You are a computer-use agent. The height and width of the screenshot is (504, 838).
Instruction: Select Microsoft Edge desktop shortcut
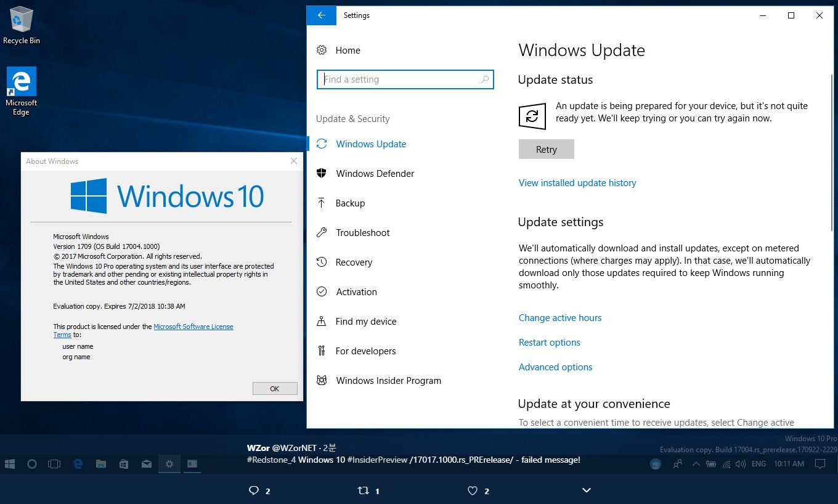(22, 91)
